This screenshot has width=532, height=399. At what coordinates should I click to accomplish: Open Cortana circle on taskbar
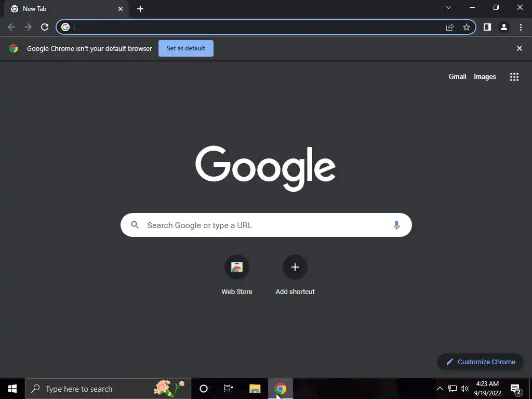[204, 389]
